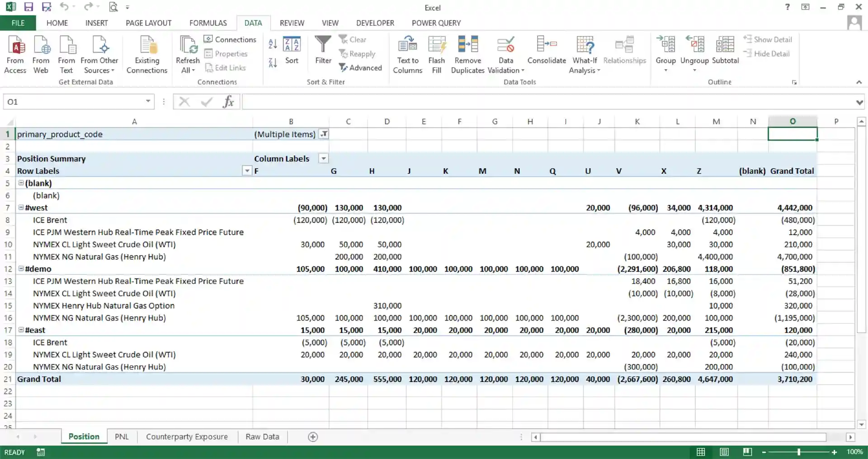The height and width of the screenshot is (459, 868).
Task: Open Data Validation dropdown
Action: pos(506,66)
